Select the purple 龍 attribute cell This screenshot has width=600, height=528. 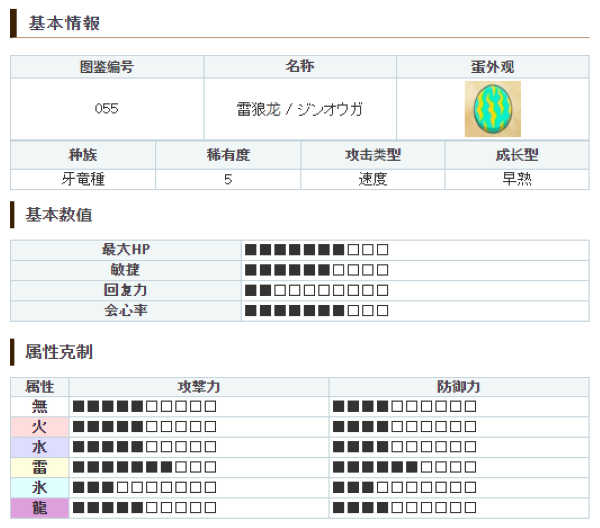40,508
